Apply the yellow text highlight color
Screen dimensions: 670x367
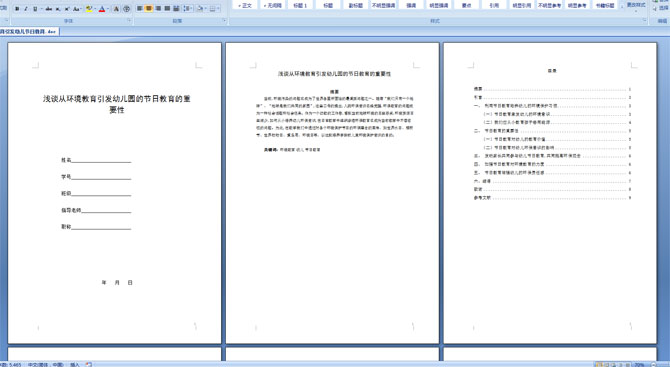tap(89, 9)
